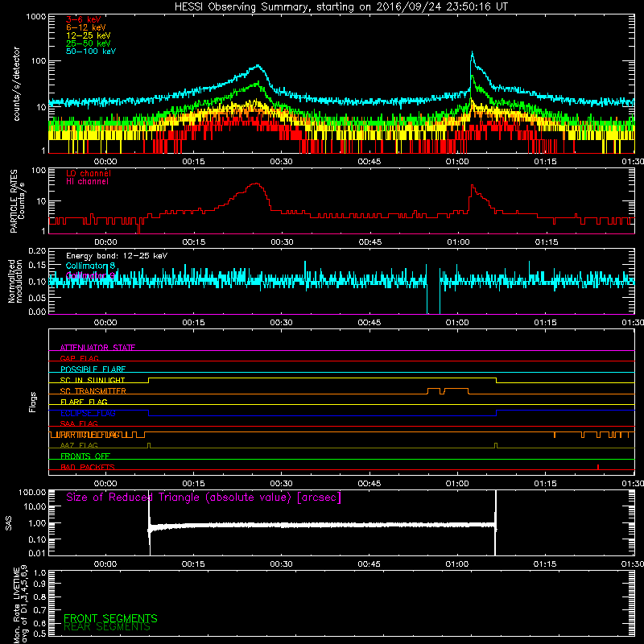
Task: Click the FRONTS OFF flag label
Action: click(85, 456)
